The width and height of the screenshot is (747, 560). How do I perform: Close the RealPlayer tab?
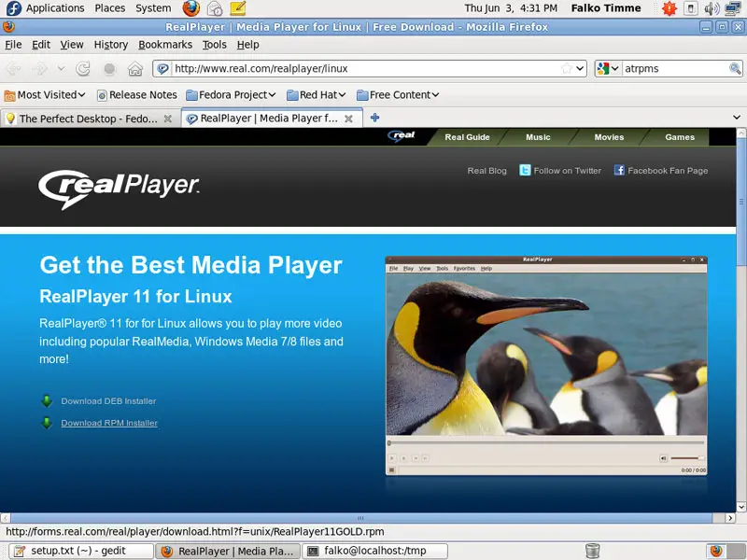(x=348, y=119)
